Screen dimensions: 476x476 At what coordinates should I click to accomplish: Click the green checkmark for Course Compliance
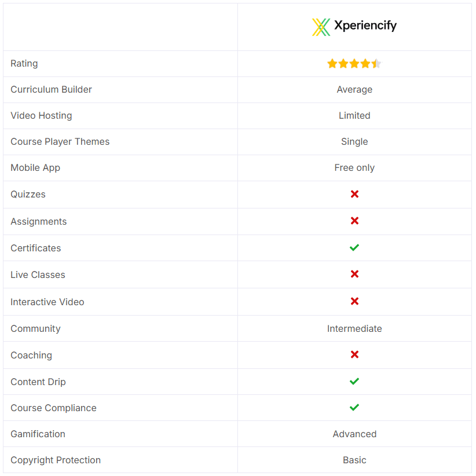354,408
